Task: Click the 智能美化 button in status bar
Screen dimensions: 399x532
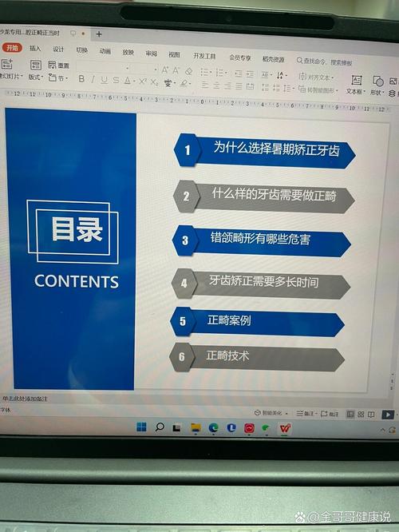Action: pos(271,413)
